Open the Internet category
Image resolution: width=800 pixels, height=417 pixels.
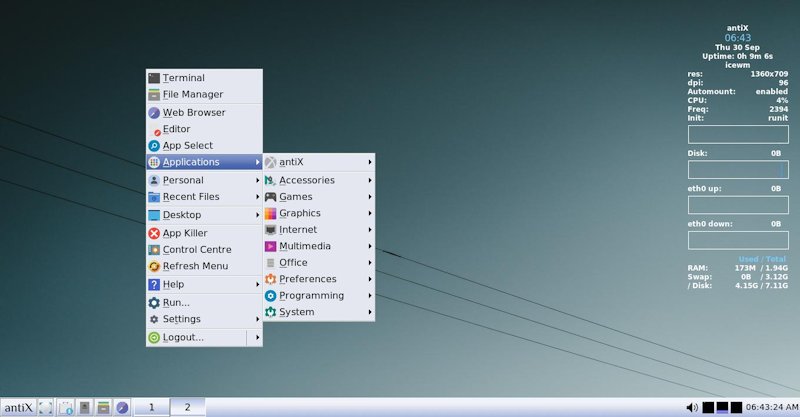319,230
